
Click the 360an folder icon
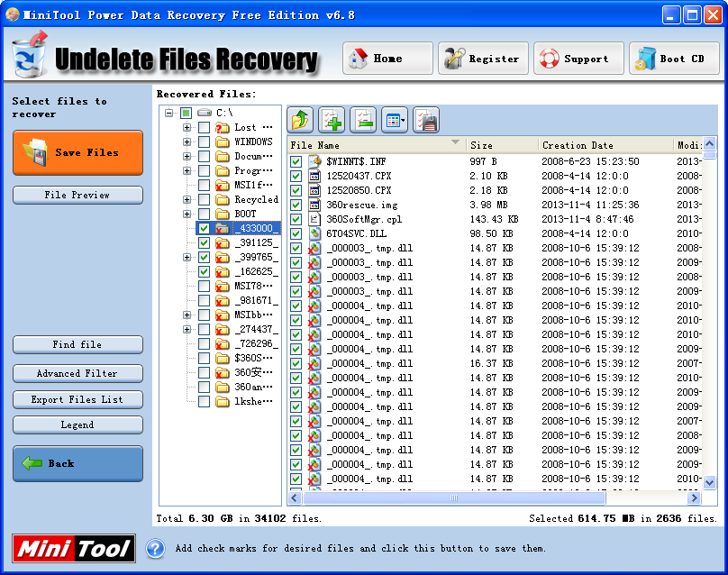223,387
